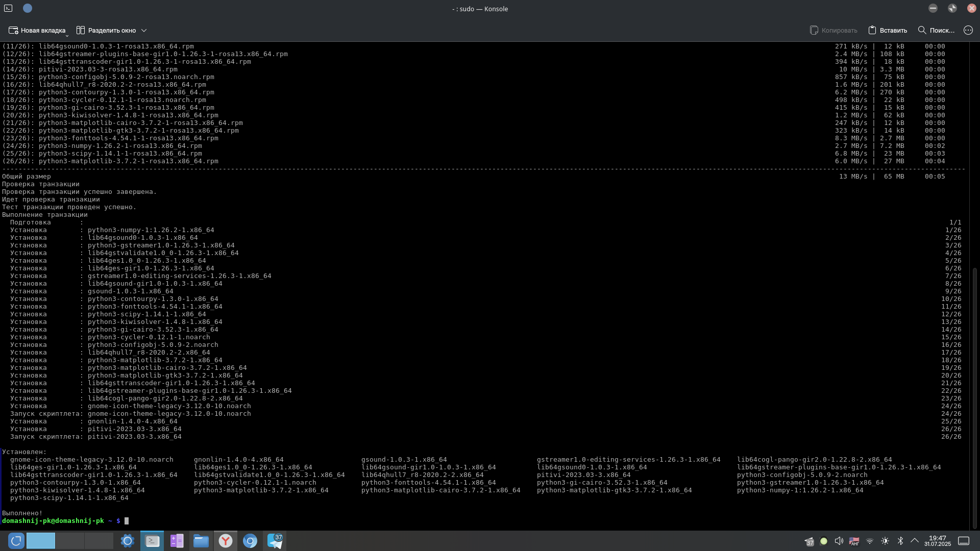Viewport: 980px width, 551px height.
Task: Open a new tab with Новая вкладка
Action: 37,31
